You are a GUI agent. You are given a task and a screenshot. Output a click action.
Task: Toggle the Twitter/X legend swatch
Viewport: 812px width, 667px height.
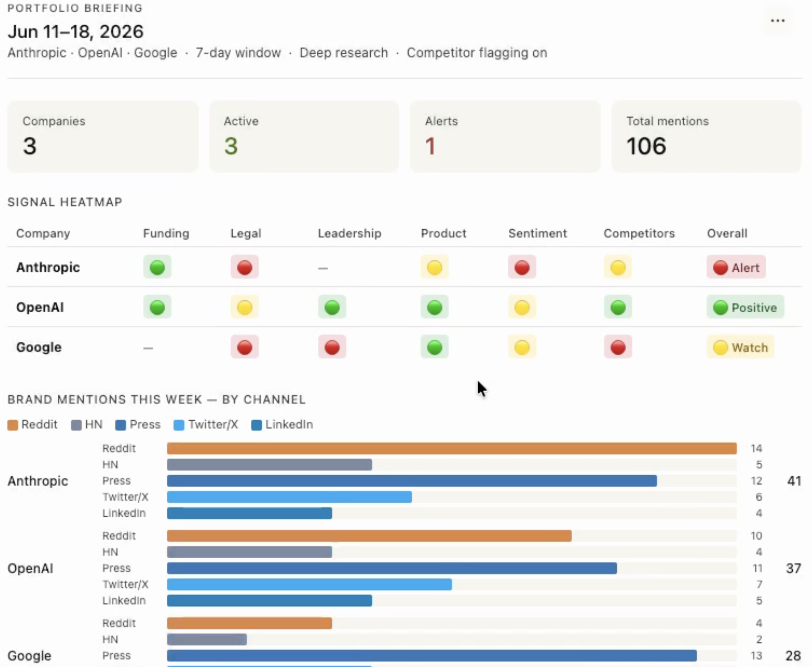[179, 425]
